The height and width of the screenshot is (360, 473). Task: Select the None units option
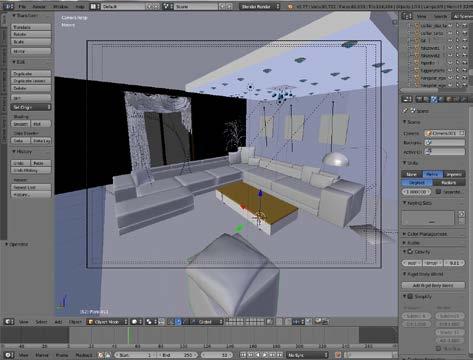412,174
